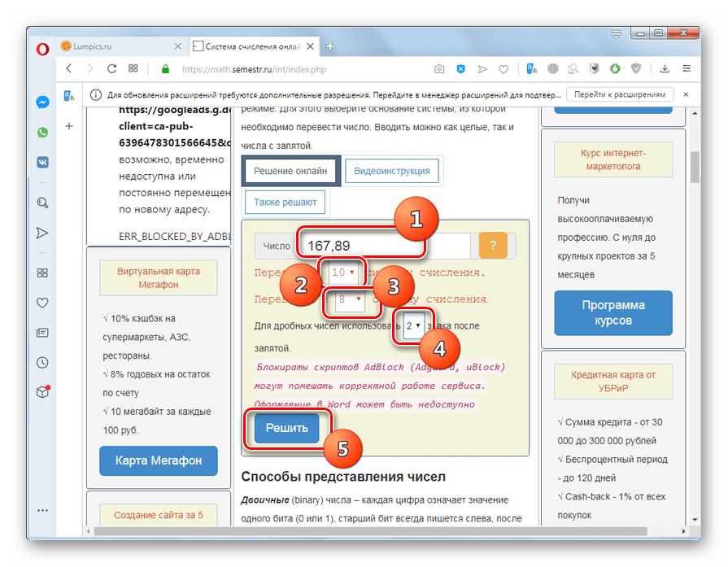Open WhatsApp in the sidebar
The image size is (728, 567).
click(x=42, y=133)
